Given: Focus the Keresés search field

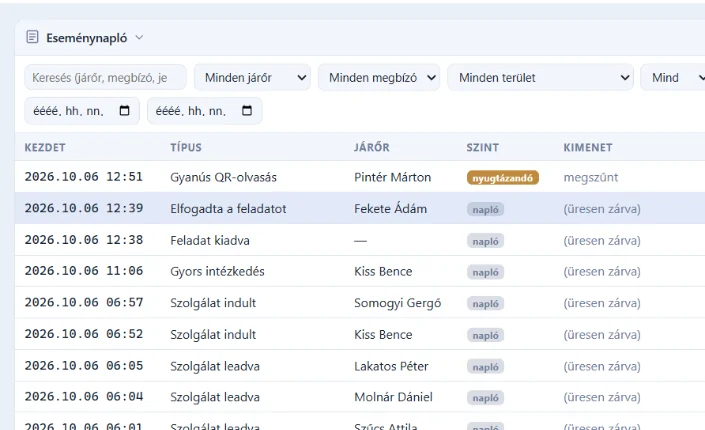Looking at the screenshot, I should point(105,77).
